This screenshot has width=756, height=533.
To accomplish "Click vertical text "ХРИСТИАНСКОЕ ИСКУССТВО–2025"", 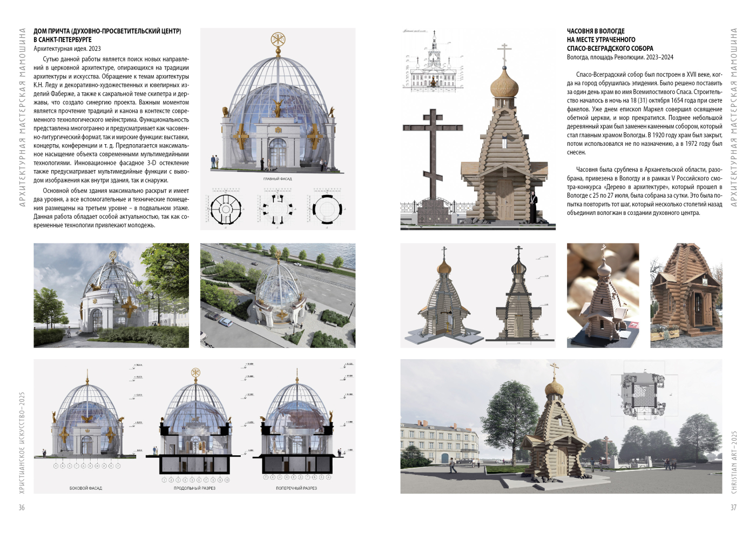I will pos(22,443).
